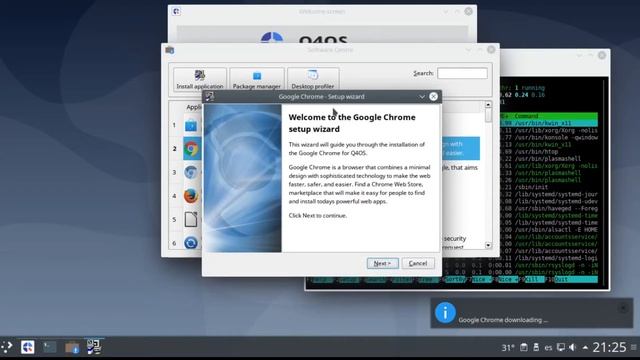
Task: Open the application launcher on the taskbar
Action: (7, 347)
